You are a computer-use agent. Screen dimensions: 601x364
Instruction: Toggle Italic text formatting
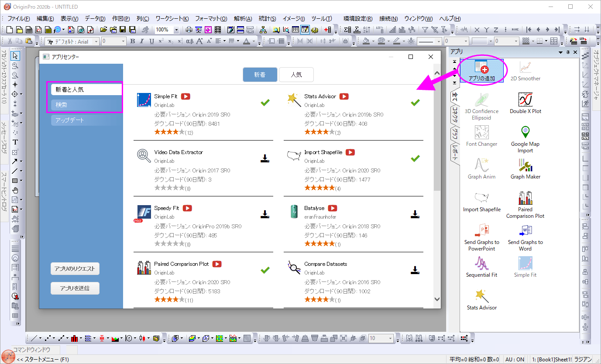tap(142, 41)
